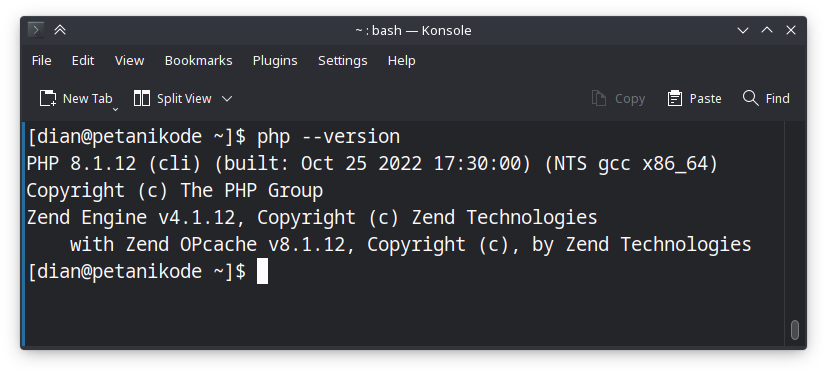This screenshot has height=374, width=827.
Task: Expand the Split View dropdown chevron
Action: coord(227,99)
